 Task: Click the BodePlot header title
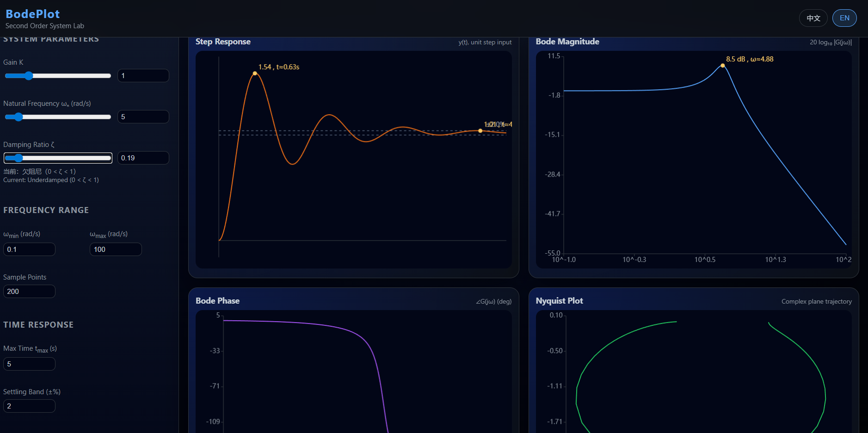click(32, 14)
